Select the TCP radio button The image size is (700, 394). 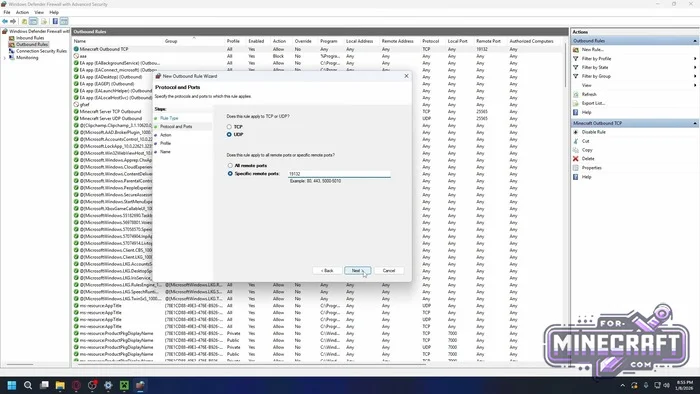point(229,127)
